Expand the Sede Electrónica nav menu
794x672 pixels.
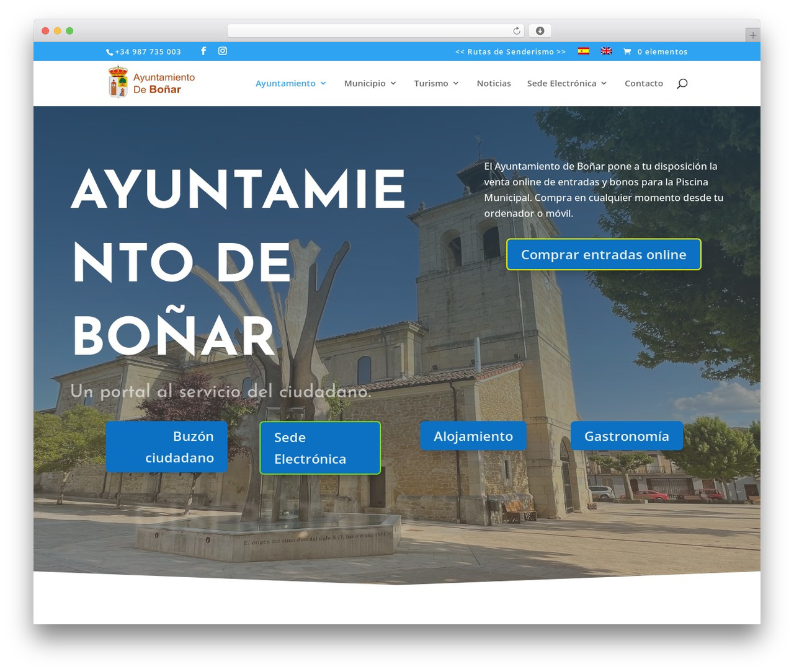click(x=567, y=83)
